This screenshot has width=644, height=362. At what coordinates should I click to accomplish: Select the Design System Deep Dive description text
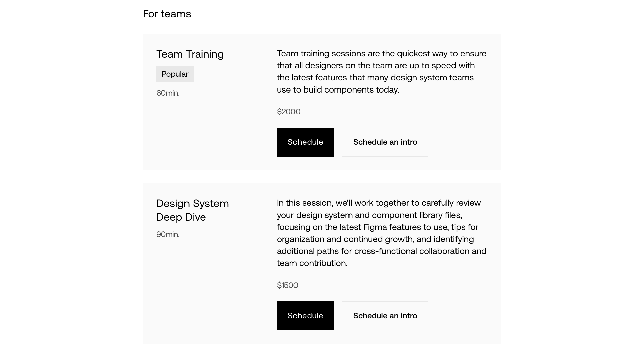coord(381,233)
